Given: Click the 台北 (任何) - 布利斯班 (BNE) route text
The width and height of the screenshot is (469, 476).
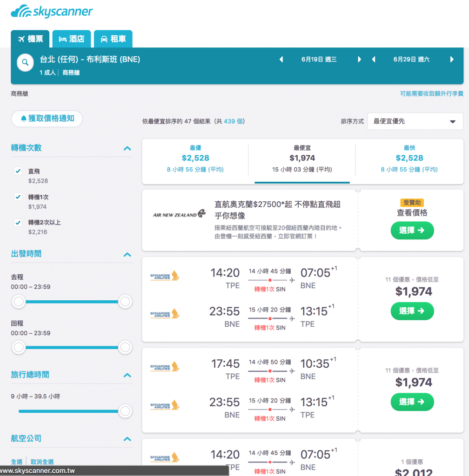Looking at the screenshot, I should [x=90, y=59].
